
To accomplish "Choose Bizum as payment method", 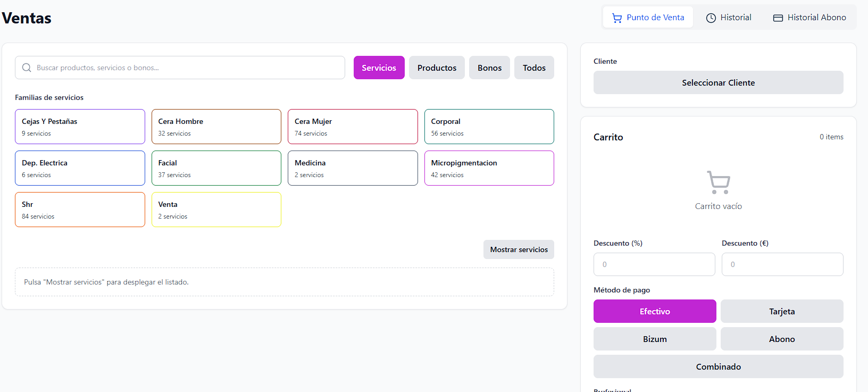I will 655,339.
